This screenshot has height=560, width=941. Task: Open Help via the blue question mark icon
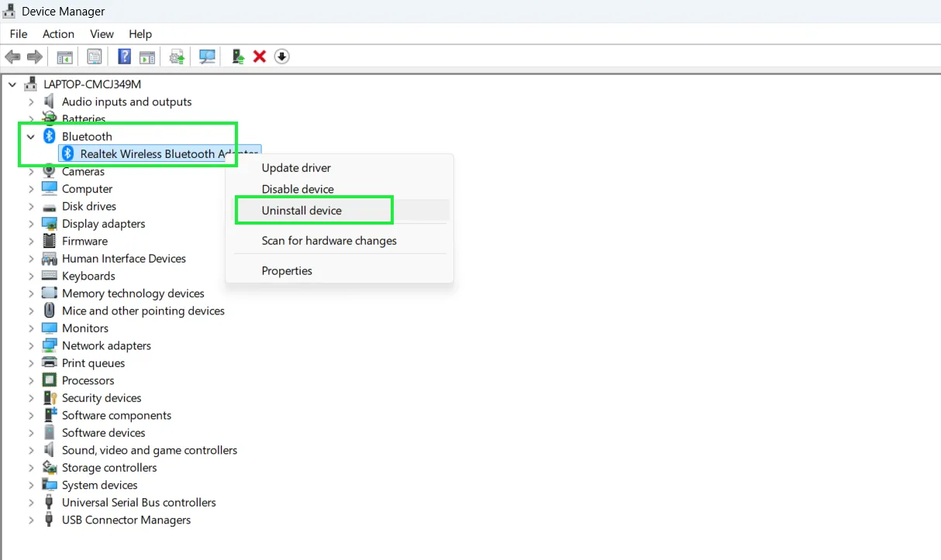coord(124,56)
